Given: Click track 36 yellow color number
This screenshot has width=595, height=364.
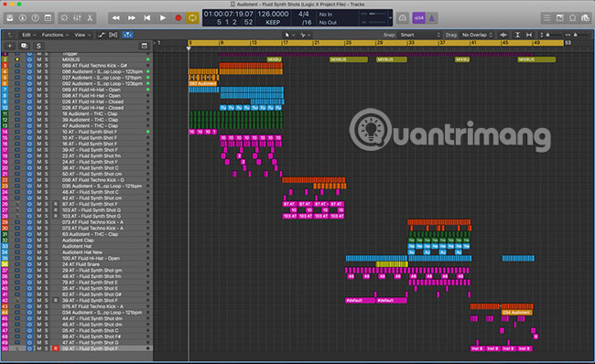Looking at the screenshot, I should tap(5, 264).
